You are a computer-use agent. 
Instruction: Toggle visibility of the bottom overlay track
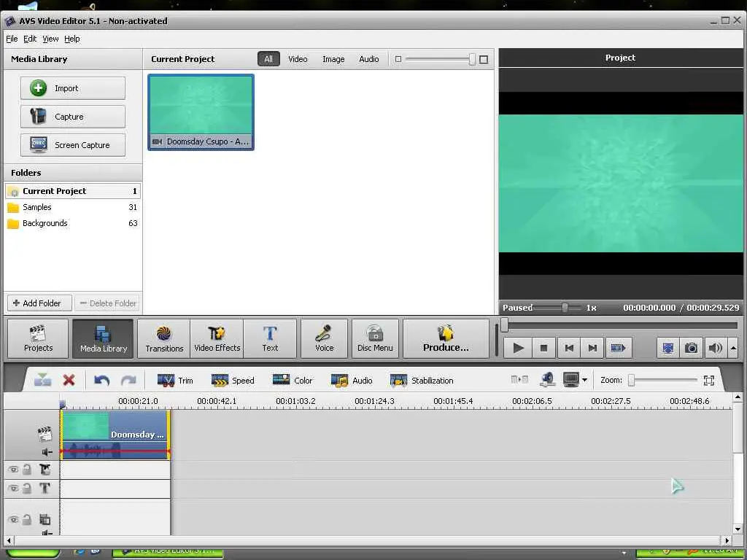click(13, 519)
